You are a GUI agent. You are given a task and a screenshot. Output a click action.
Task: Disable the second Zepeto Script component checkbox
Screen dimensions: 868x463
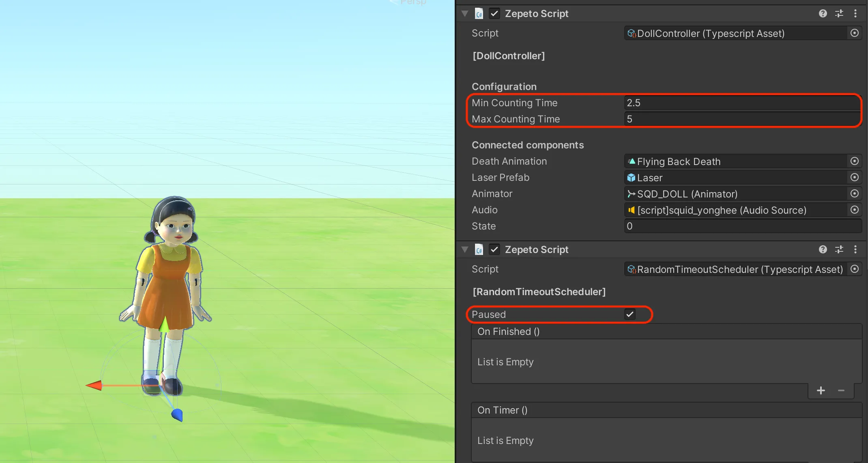[494, 249]
